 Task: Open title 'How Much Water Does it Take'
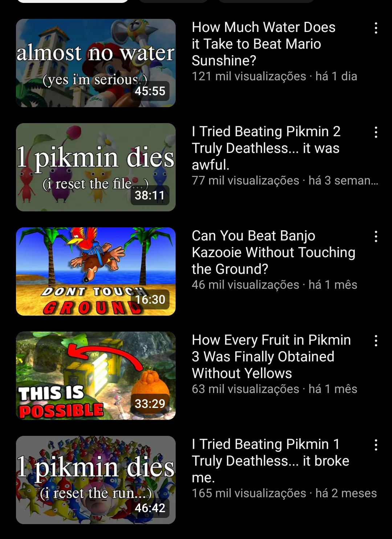pyautogui.click(x=264, y=44)
